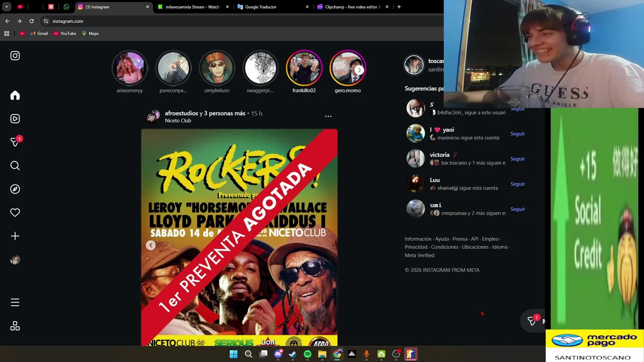Open the Maps bookmark
Image resolution: width=644 pixels, height=362 pixels.
coord(90,34)
